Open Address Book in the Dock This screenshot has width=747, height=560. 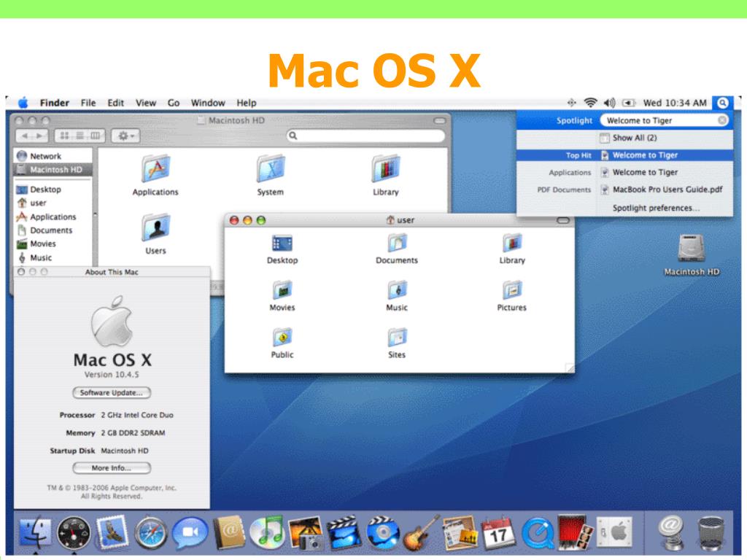click(228, 532)
